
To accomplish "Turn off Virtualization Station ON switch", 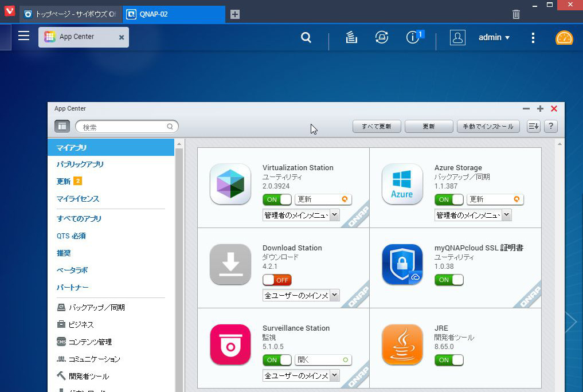I will coord(277,199).
